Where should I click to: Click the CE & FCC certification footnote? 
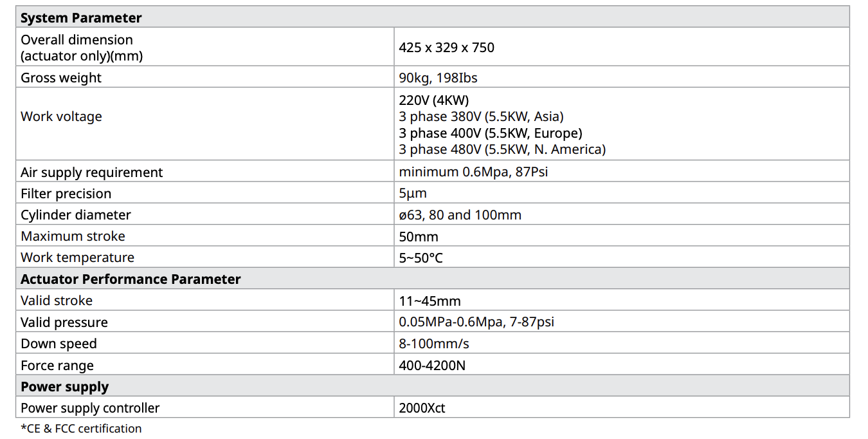click(81, 429)
